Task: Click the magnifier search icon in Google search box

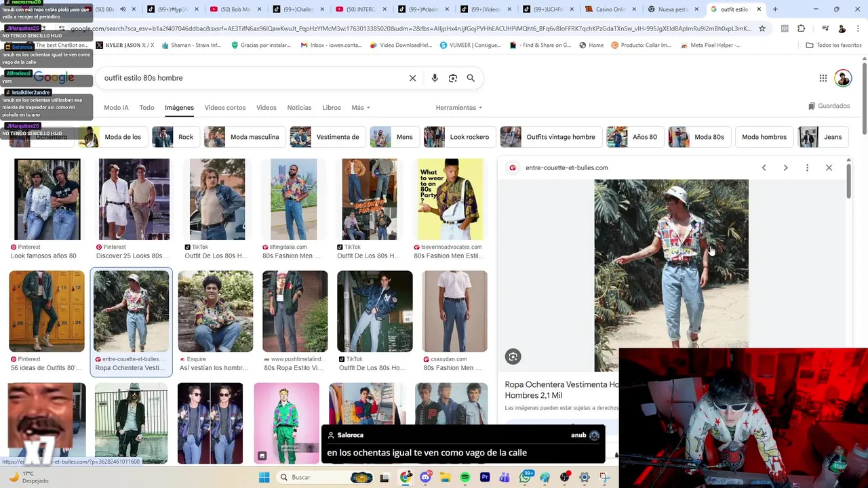Action: point(471,78)
